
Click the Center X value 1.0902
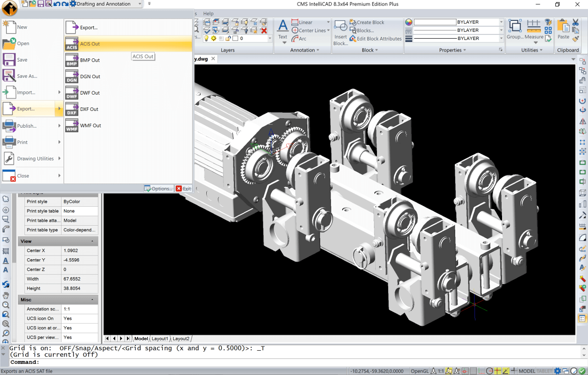(x=79, y=250)
